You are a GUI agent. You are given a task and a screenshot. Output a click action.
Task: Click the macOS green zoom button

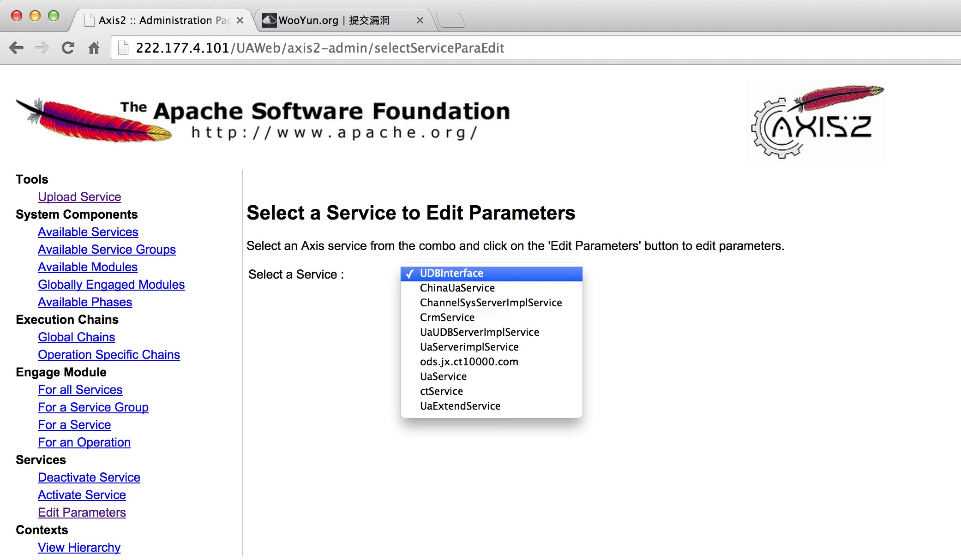(54, 16)
